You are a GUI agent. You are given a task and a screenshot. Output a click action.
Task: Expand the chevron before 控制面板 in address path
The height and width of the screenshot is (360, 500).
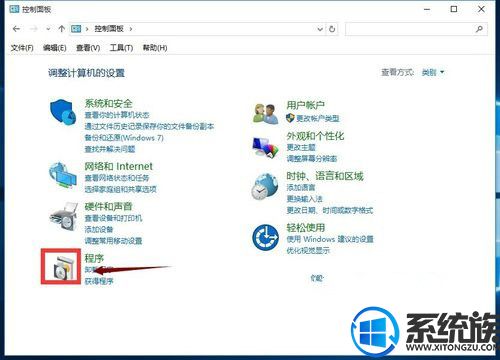coord(87,29)
